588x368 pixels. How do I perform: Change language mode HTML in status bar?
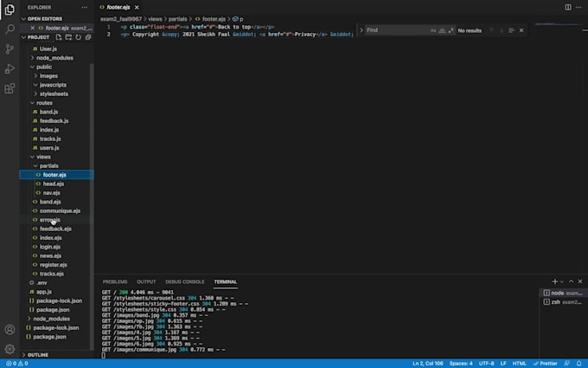click(520, 364)
